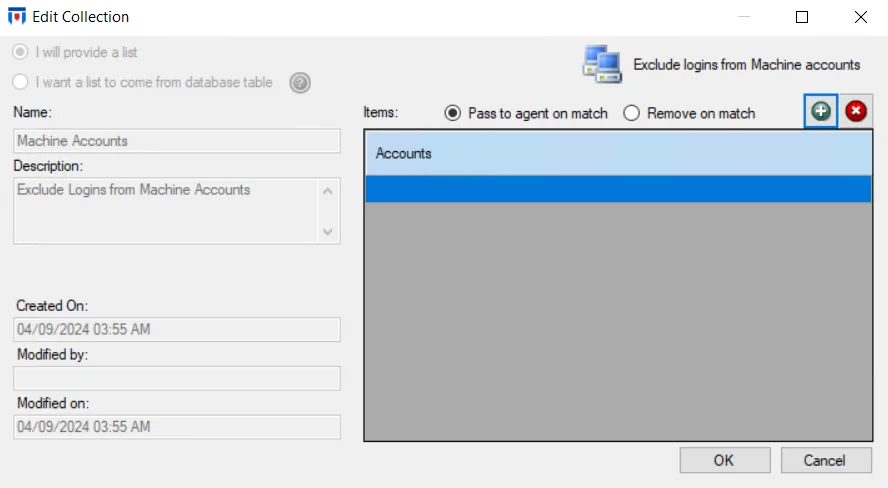Click the machine accounts computers icon
This screenshot has width=888, height=488.
tap(602, 65)
